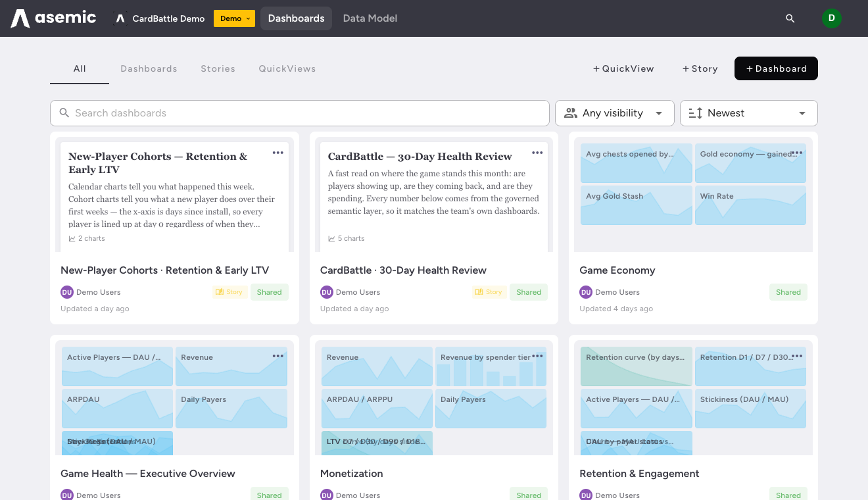
Task: Click the ARPDAU / ARPPU chart tile
Action: [x=377, y=409]
